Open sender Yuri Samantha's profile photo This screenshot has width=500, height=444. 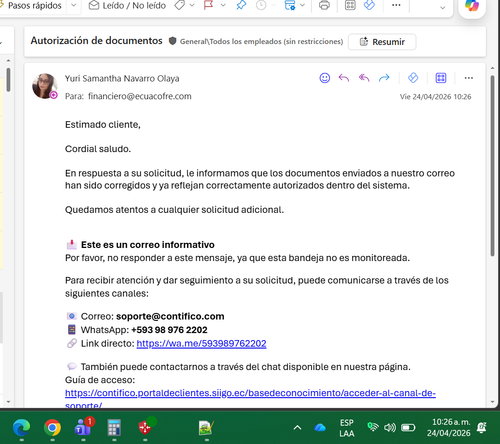(x=44, y=86)
